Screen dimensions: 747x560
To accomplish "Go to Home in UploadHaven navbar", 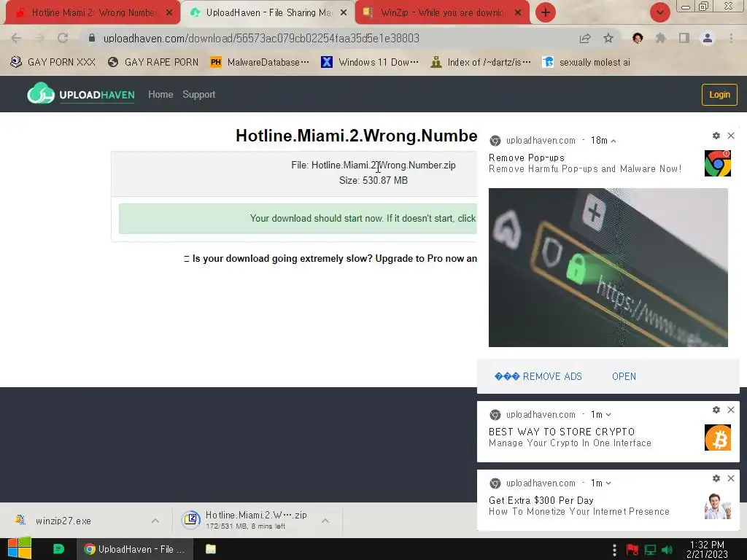I will (x=160, y=94).
